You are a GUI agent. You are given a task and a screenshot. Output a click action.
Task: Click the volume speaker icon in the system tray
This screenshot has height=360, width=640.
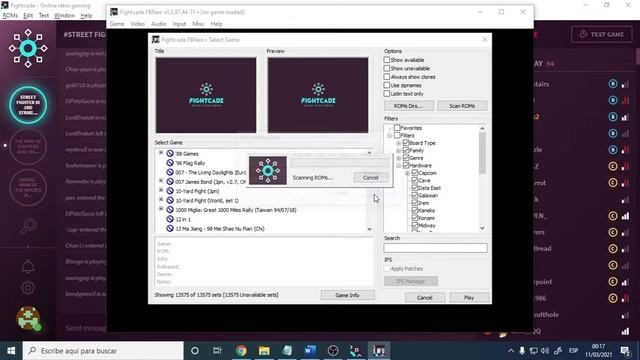[545, 351]
